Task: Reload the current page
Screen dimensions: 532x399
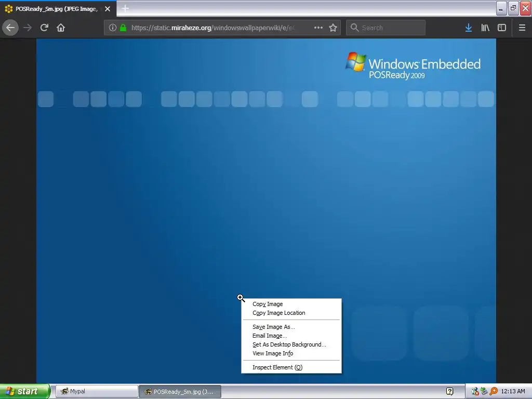Action: pos(44,28)
